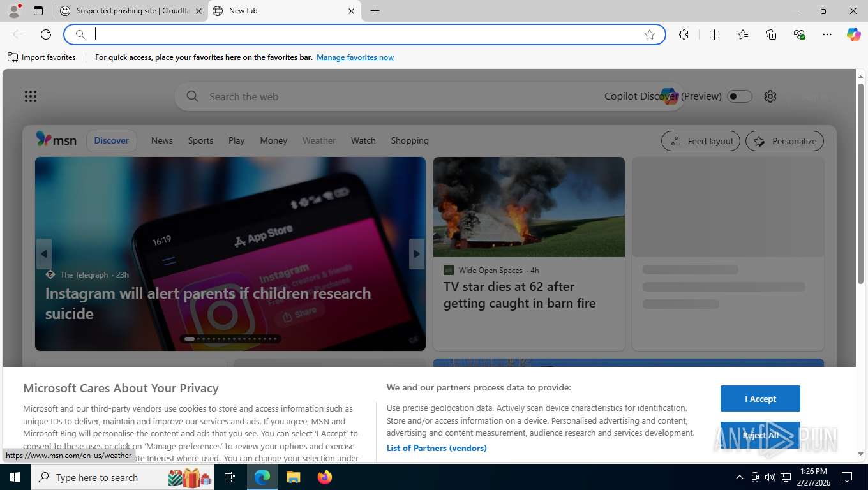Click the Personalize button
Screen dimensions: 868x490
[784, 141]
